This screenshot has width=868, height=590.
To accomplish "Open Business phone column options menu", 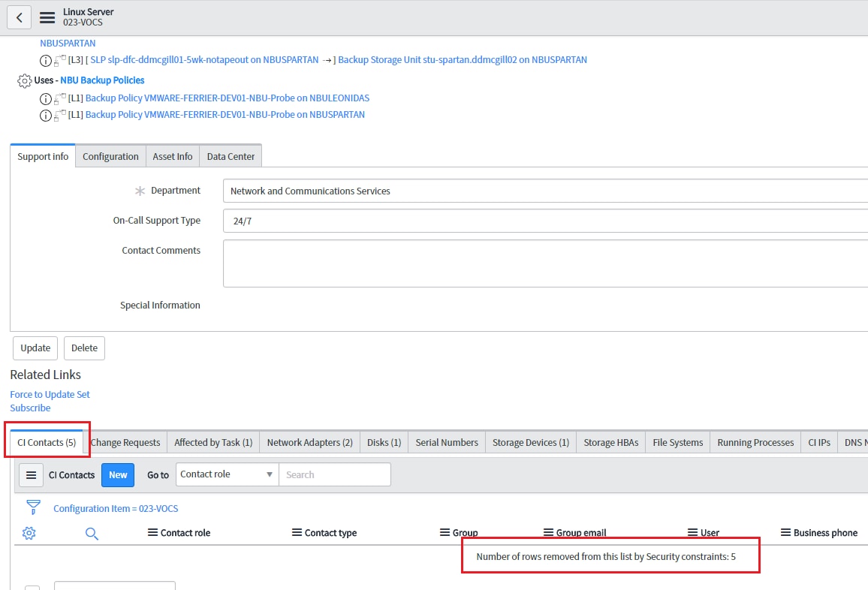I will point(785,532).
